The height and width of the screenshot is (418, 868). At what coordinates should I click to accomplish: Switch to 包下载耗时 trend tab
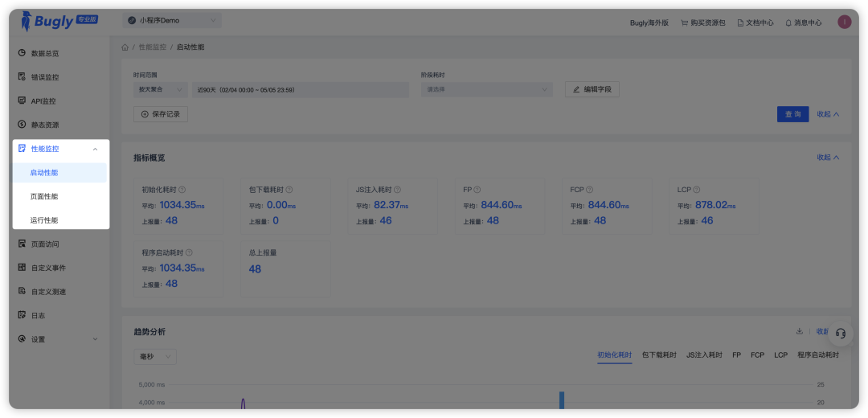659,354
